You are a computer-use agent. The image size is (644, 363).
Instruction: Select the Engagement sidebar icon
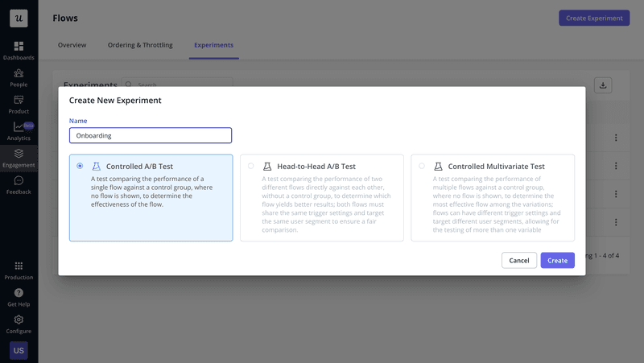point(19,154)
